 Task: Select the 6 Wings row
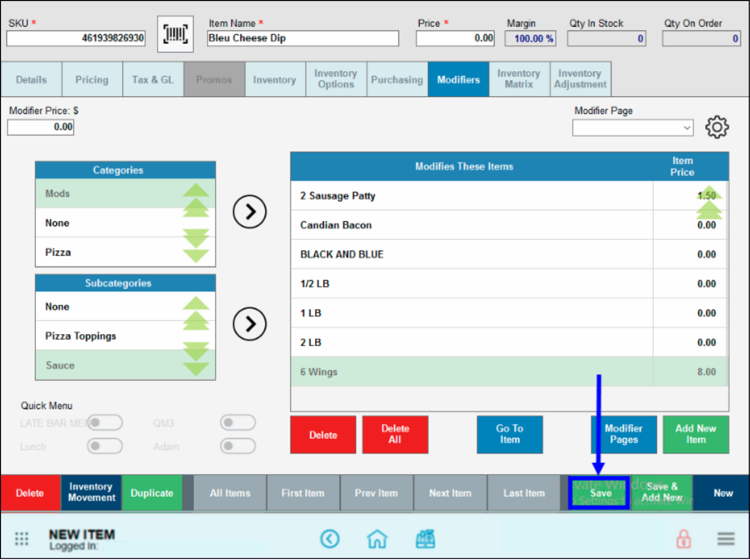tap(509, 372)
